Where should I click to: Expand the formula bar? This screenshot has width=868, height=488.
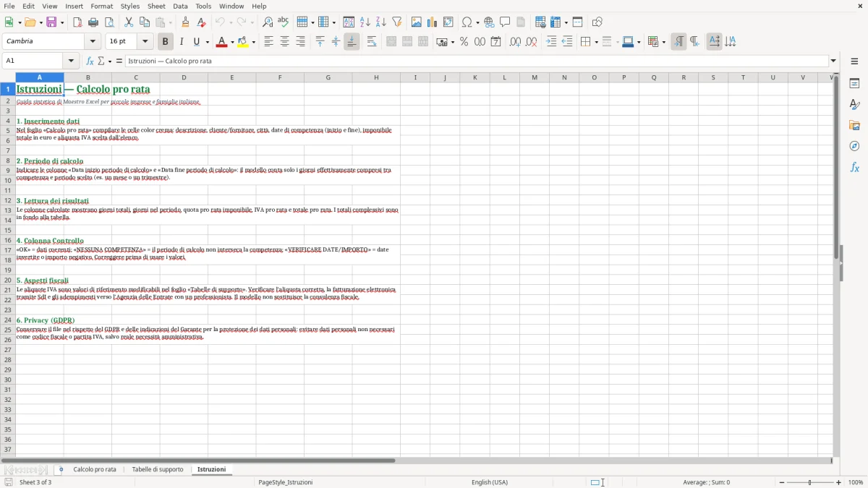coord(833,61)
